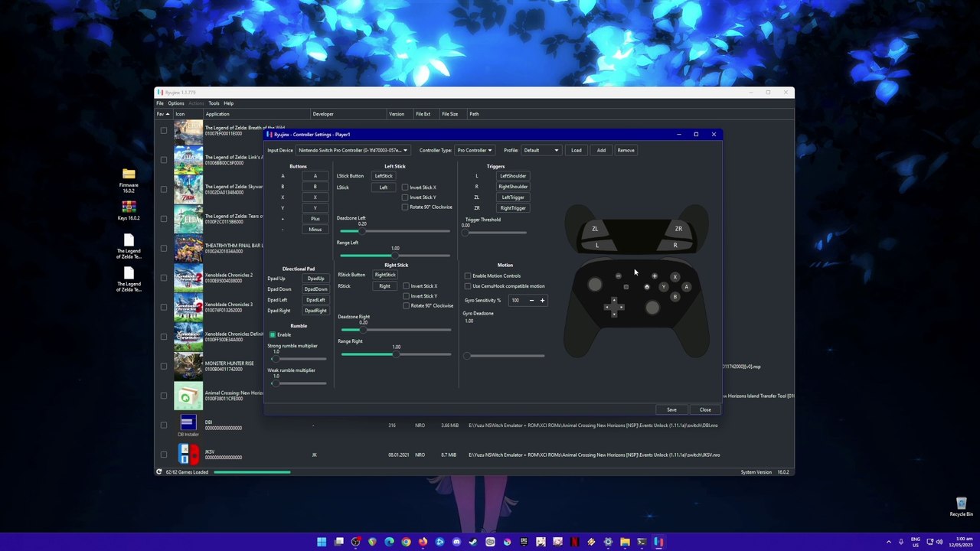Select the Monster Hunter Rise game icon
The image size is (980, 551).
(188, 366)
